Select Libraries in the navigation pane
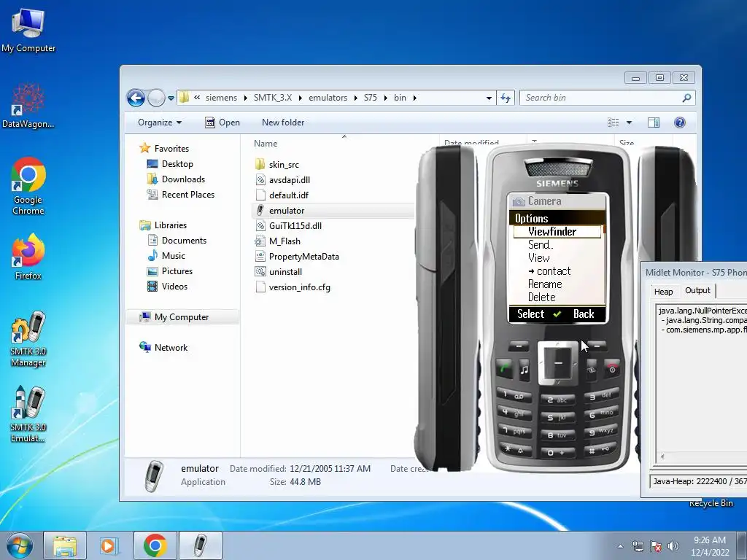This screenshot has height=560, width=747. click(x=163, y=225)
